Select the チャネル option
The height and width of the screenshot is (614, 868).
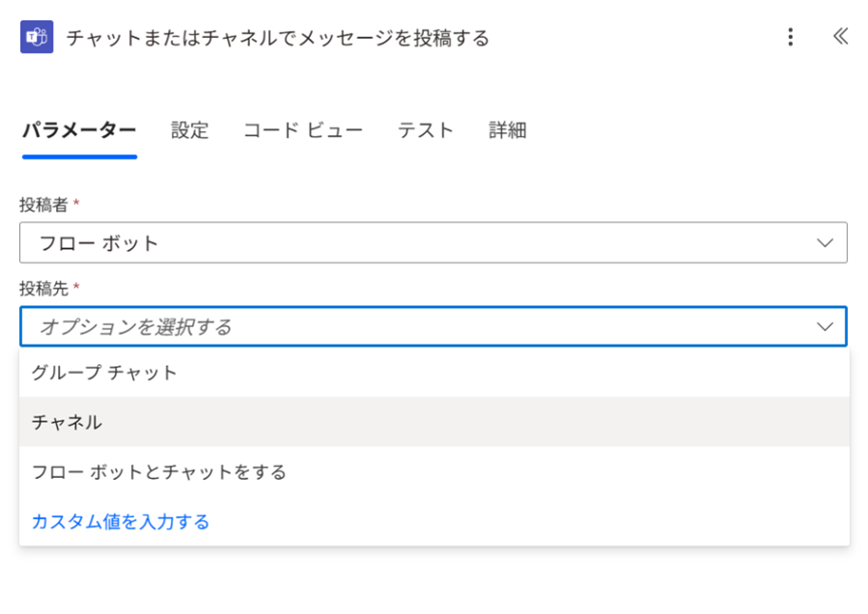[68, 422]
